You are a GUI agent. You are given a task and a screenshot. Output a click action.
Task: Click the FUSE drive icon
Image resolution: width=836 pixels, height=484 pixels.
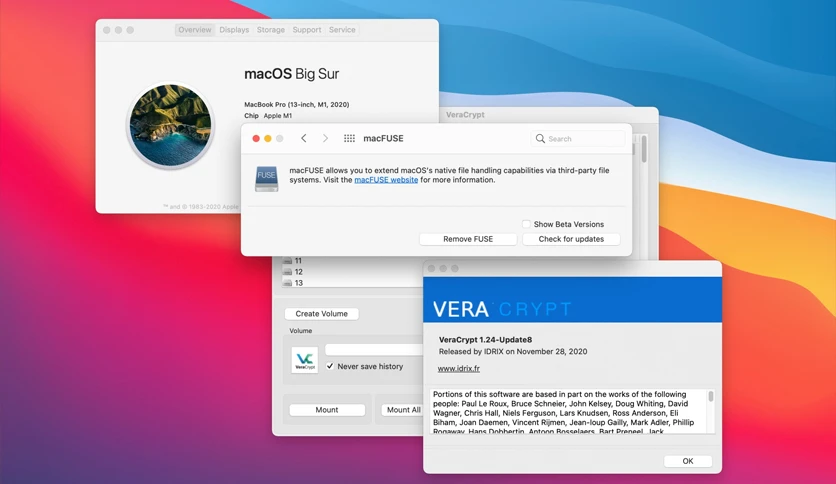(x=267, y=178)
